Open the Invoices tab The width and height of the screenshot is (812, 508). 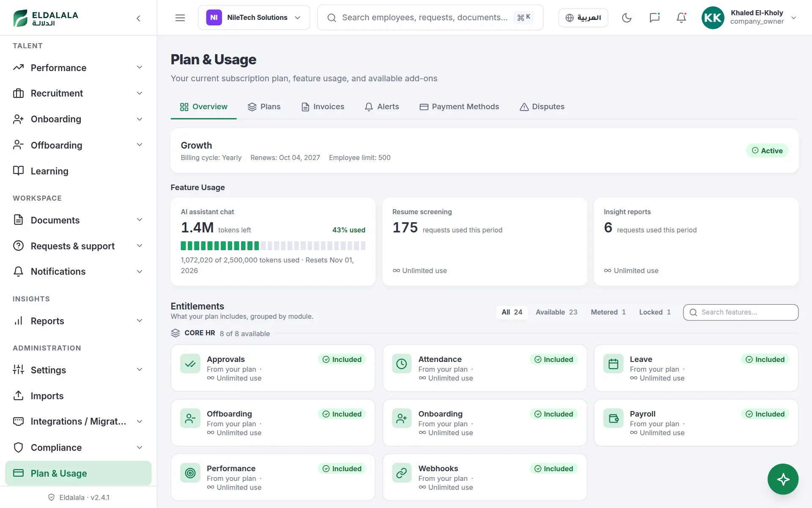pos(323,107)
